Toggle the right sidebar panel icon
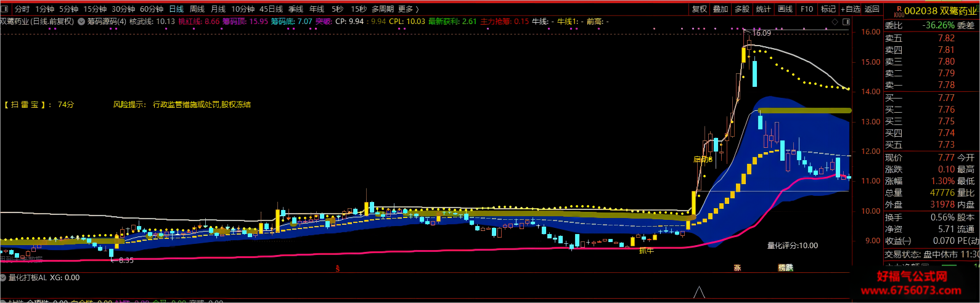980x303 pixels. (846, 22)
